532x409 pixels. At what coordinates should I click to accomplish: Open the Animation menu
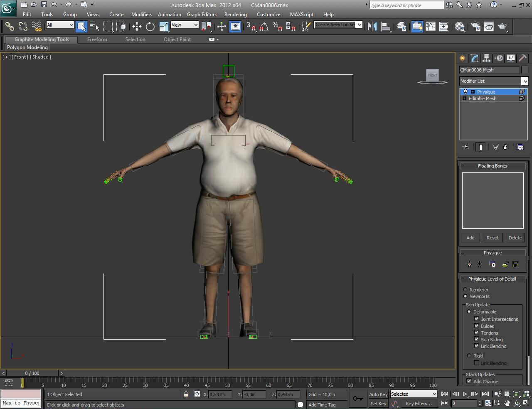point(169,14)
